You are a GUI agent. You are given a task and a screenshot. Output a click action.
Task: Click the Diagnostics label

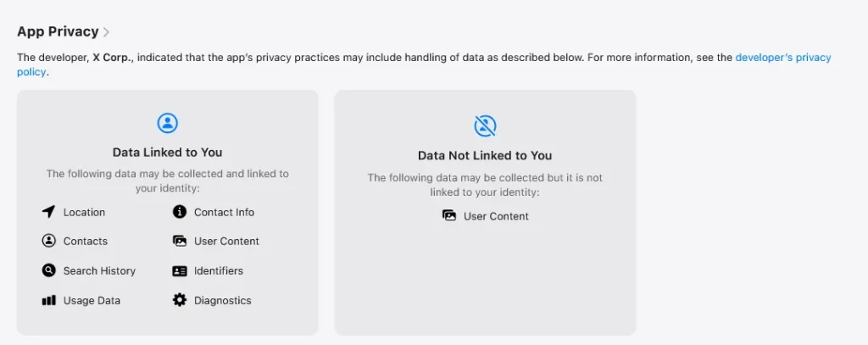pyautogui.click(x=222, y=300)
